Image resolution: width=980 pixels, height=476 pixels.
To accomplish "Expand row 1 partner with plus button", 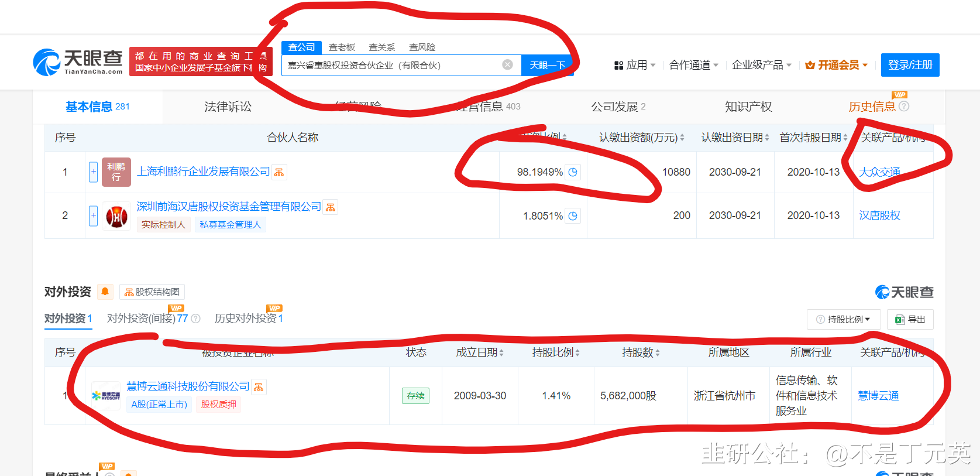I will click(x=93, y=172).
